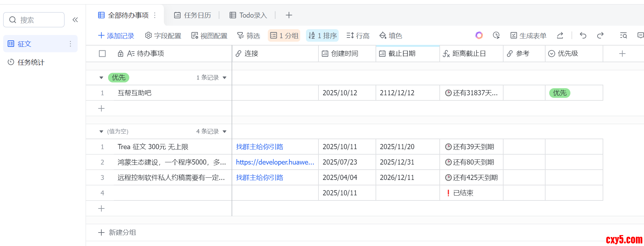644x246 pixels.
Task: Add a new column with plus icon
Action: [x=622, y=54]
